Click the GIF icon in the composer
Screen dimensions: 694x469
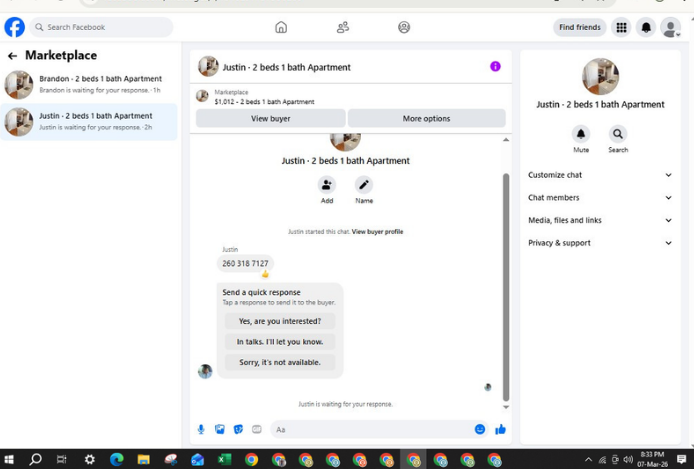pos(257,429)
